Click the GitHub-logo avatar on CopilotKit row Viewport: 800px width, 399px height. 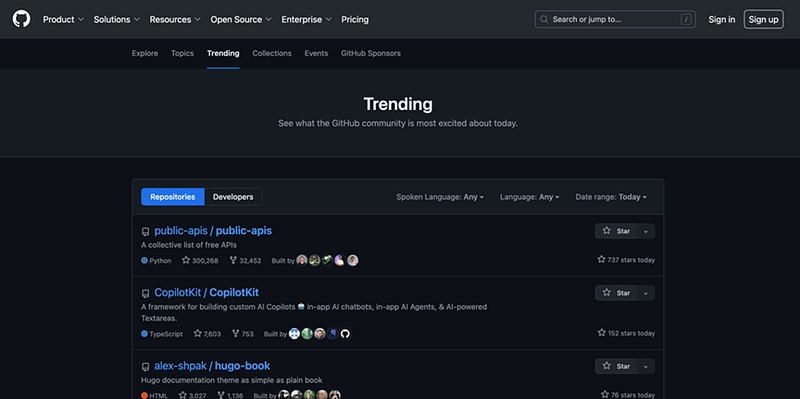345,334
